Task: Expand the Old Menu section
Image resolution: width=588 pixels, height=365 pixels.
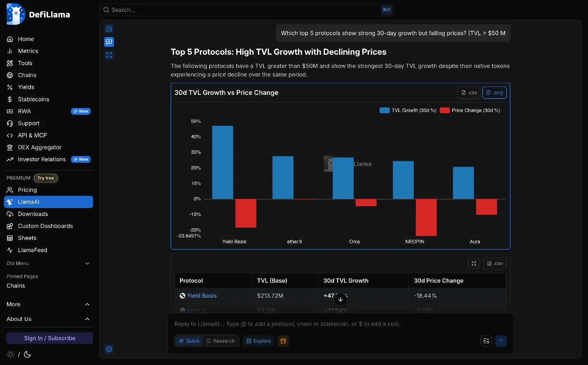Action: pos(48,263)
